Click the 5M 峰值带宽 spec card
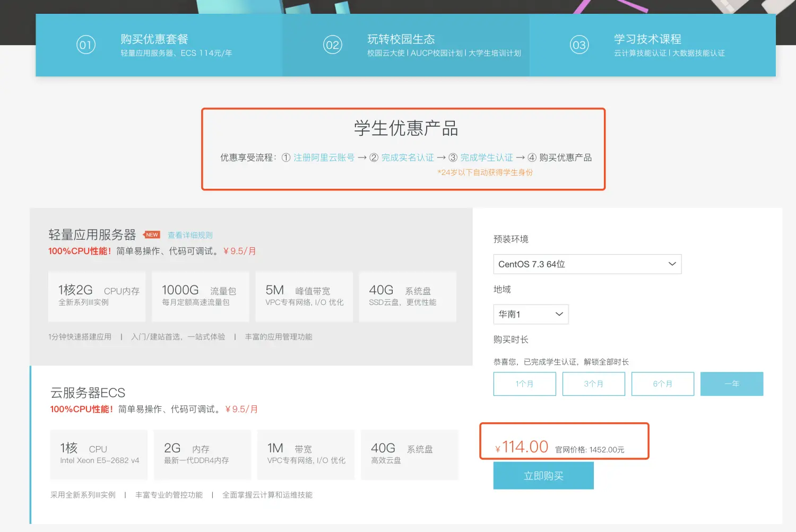 pyautogui.click(x=304, y=296)
